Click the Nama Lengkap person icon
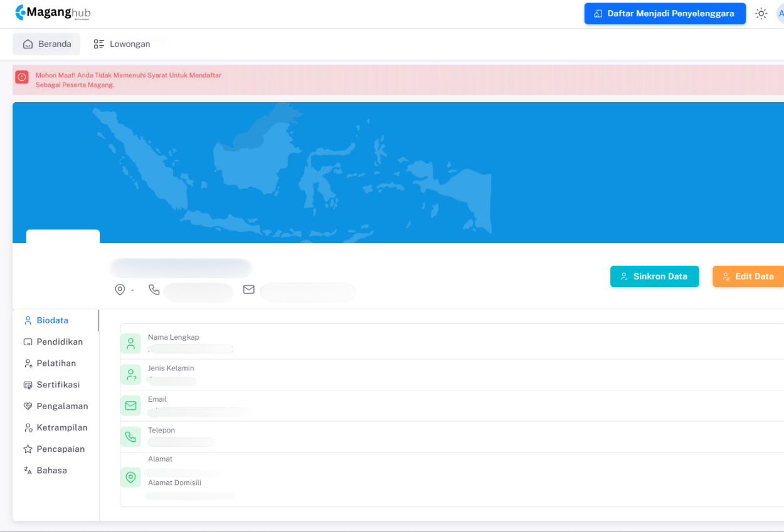Image resolution: width=784 pixels, height=532 pixels. 130,343
